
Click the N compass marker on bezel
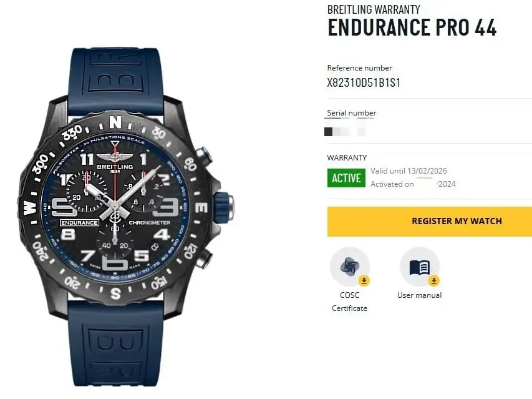click(x=115, y=122)
